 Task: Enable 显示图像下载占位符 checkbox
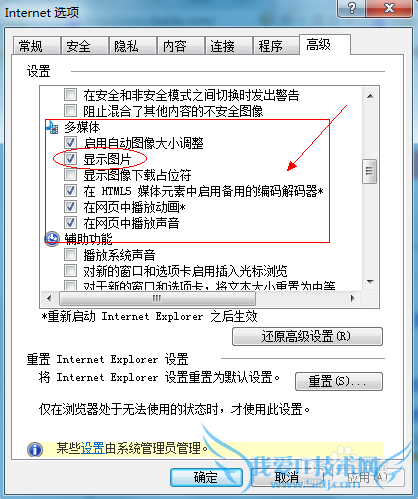coord(70,174)
